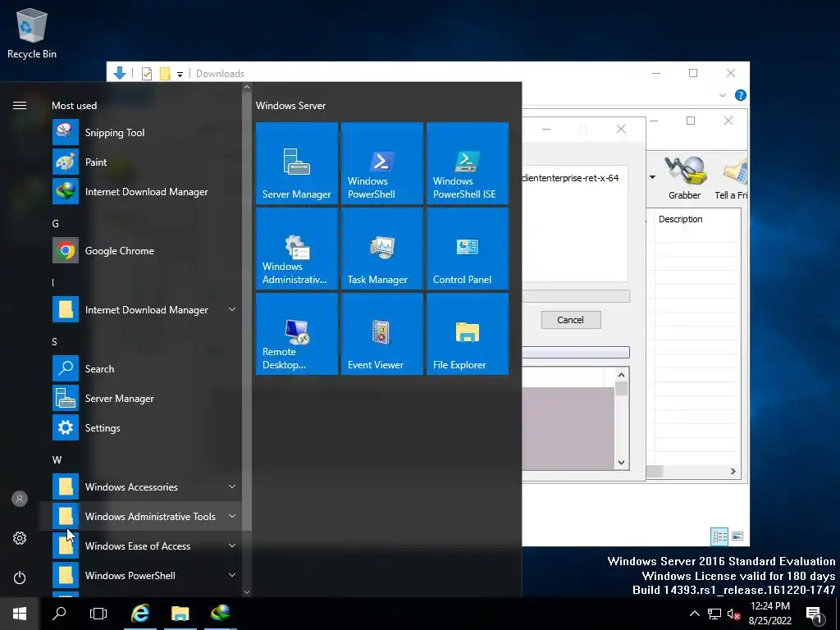Expand the Windows Accessories folder
840x630 pixels.
(x=232, y=486)
